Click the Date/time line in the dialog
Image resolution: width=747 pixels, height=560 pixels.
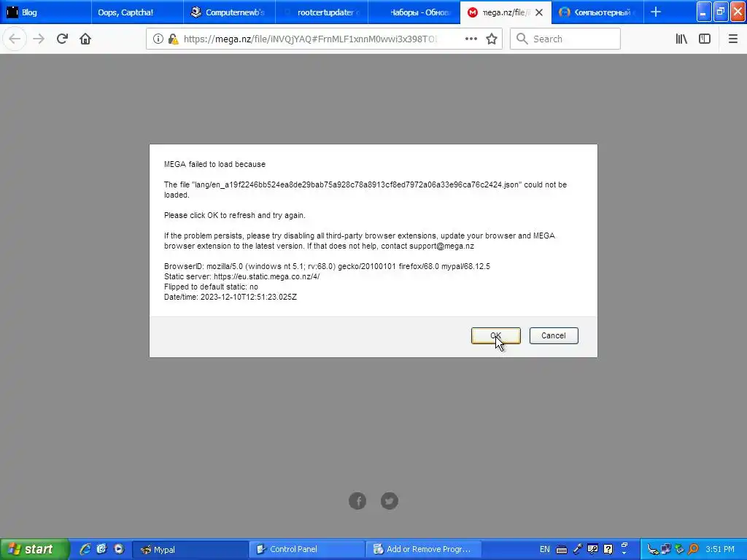[x=230, y=297]
